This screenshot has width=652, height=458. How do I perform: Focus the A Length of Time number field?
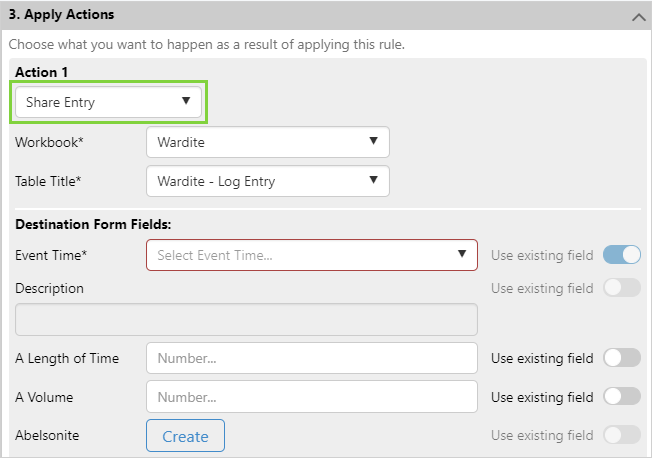pos(312,358)
